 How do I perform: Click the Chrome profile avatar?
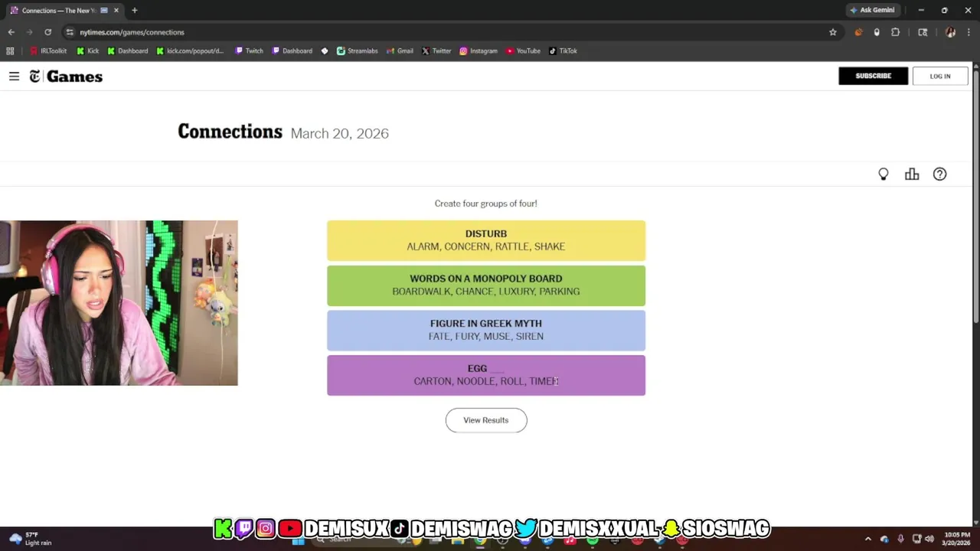pos(950,32)
